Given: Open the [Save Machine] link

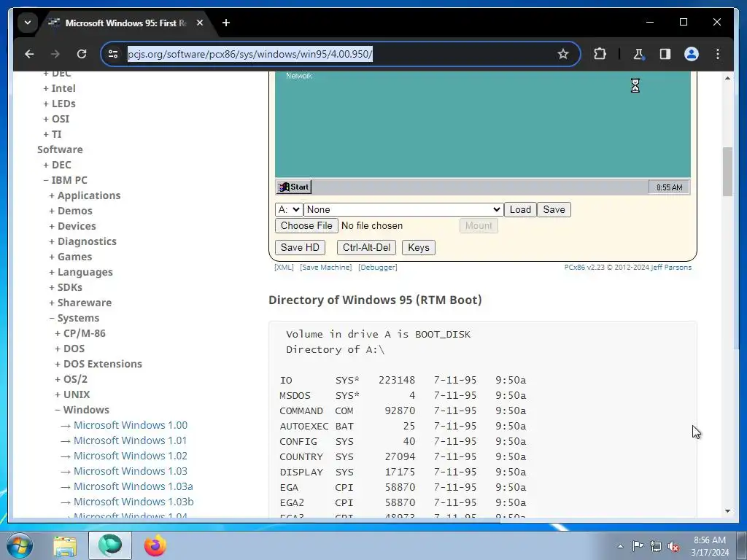Looking at the screenshot, I should pos(326,268).
